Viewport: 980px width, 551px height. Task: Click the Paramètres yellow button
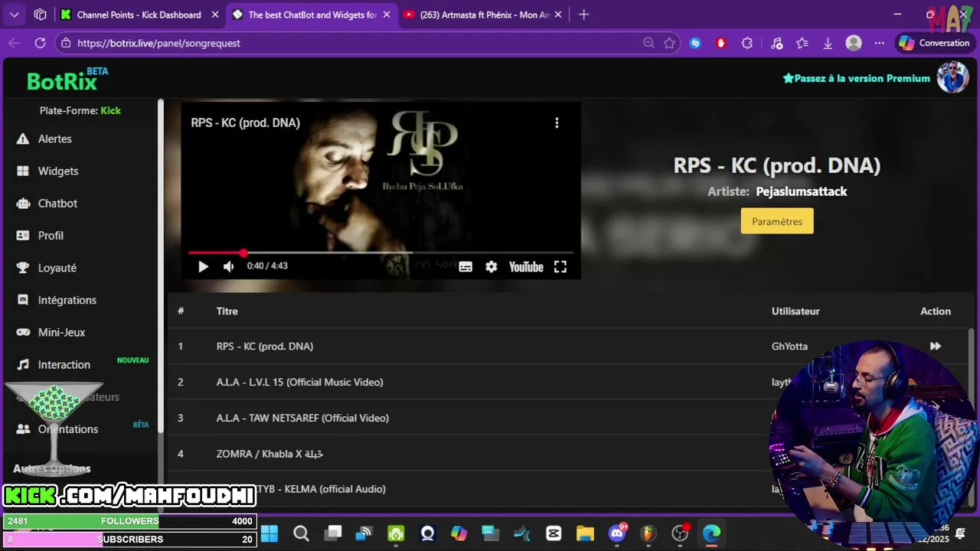777,221
